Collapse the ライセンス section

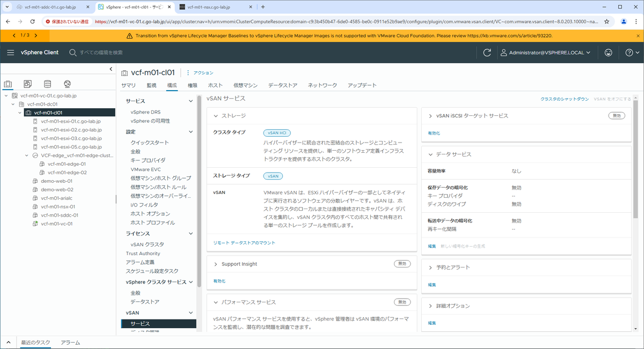[x=191, y=233]
